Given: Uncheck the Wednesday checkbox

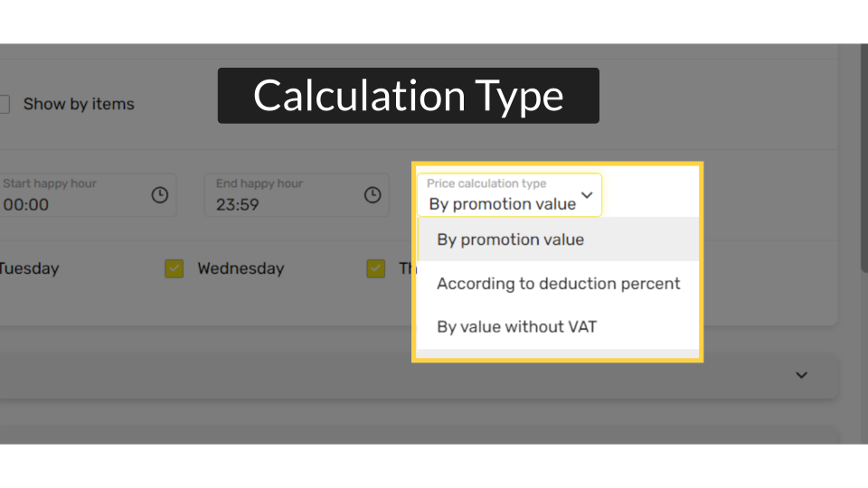Looking at the screenshot, I should [x=174, y=268].
